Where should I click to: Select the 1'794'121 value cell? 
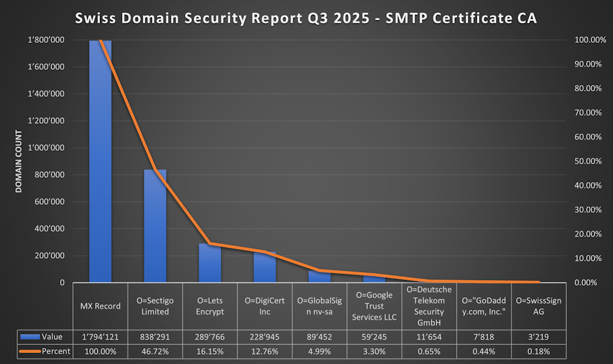pos(100,336)
